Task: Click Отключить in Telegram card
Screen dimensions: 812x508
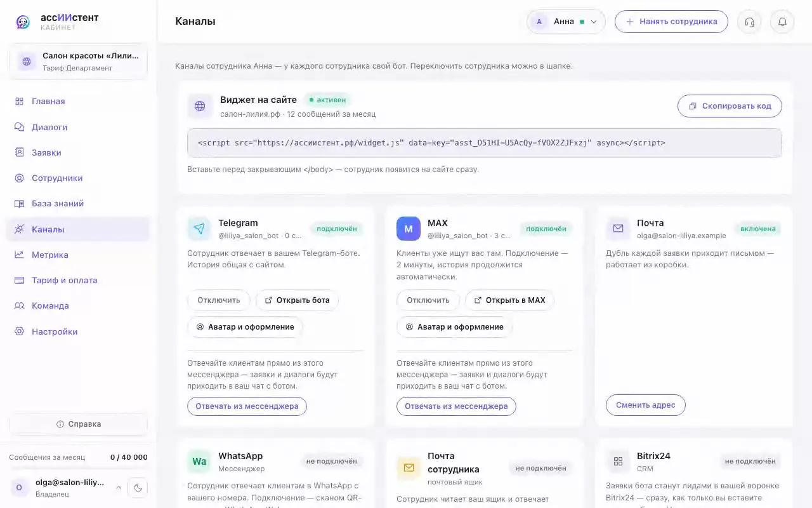Action: point(218,300)
